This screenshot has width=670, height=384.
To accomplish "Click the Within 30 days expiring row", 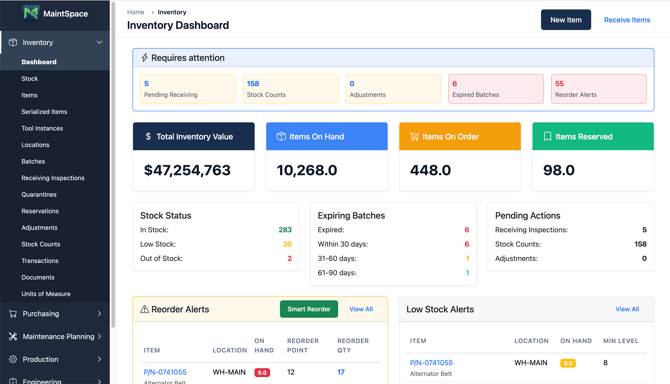I will point(393,244).
